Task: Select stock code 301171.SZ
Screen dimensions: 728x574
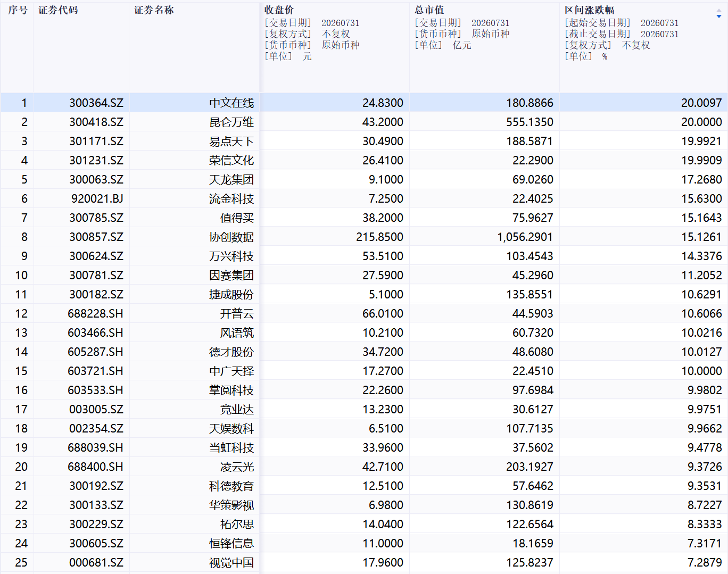Action: pos(96,141)
